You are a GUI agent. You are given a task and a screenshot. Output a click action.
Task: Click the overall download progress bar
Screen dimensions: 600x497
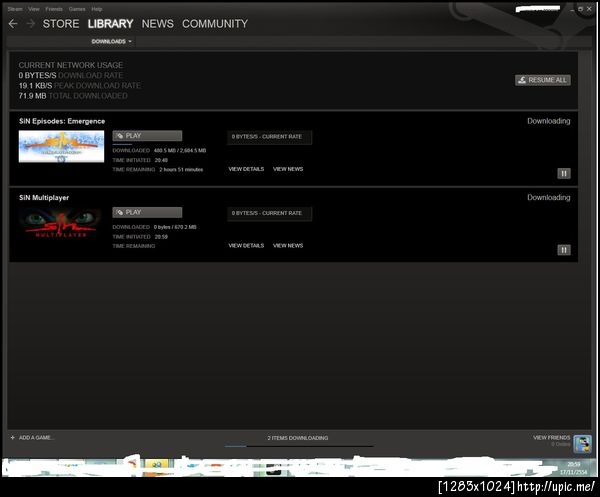click(x=299, y=446)
